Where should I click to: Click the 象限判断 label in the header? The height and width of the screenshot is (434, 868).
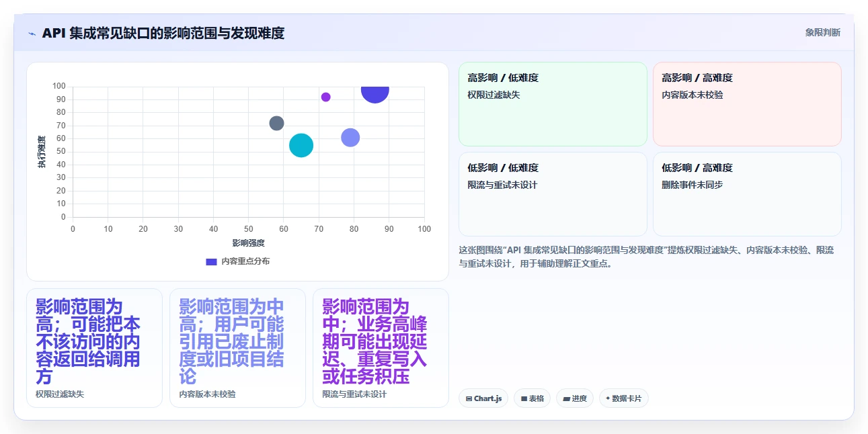tap(822, 32)
